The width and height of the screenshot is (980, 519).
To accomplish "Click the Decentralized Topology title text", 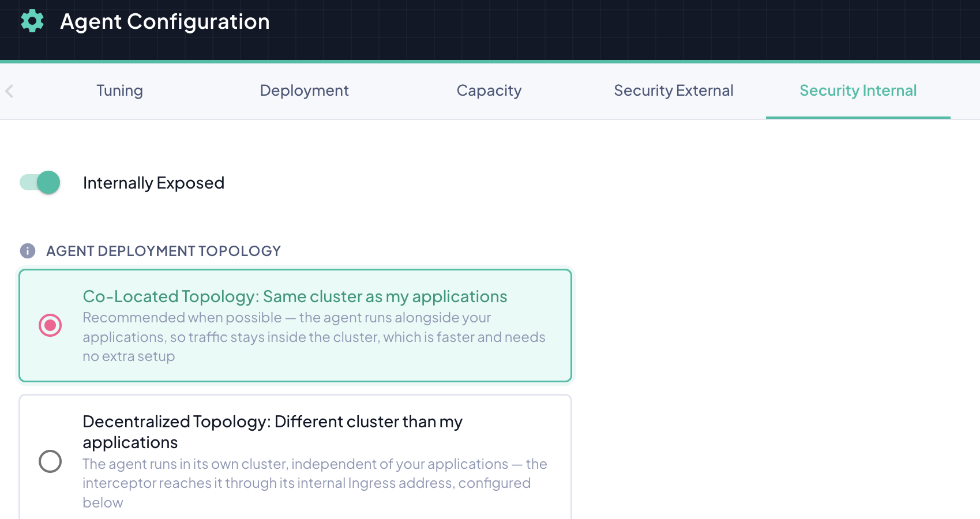I will pyautogui.click(x=272, y=432).
